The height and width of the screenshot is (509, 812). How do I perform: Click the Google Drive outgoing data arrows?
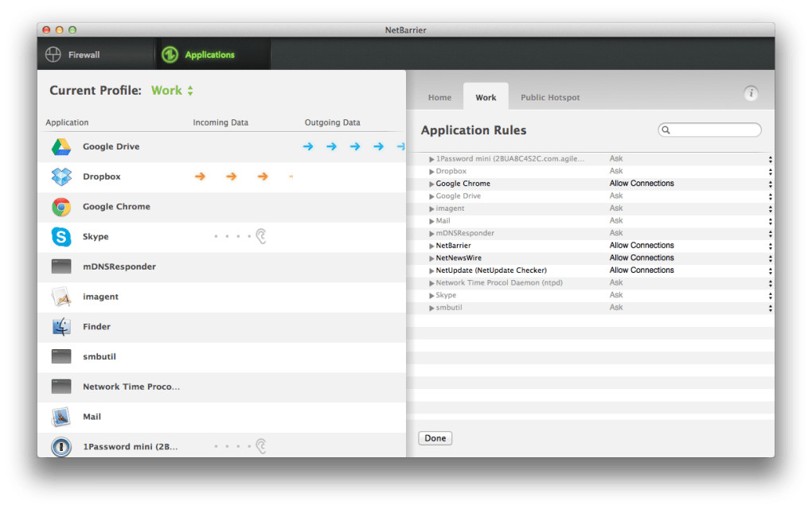tap(353, 147)
